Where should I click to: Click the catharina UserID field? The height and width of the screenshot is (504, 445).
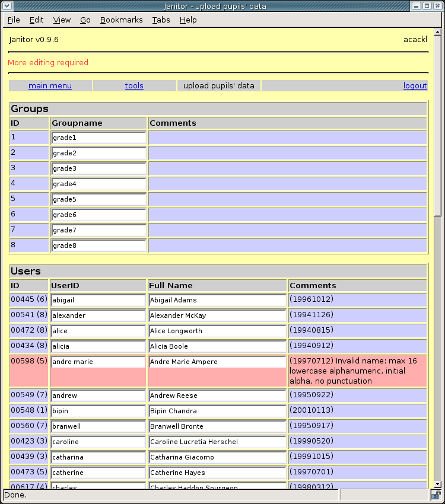pyautogui.click(x=98, y=457)
